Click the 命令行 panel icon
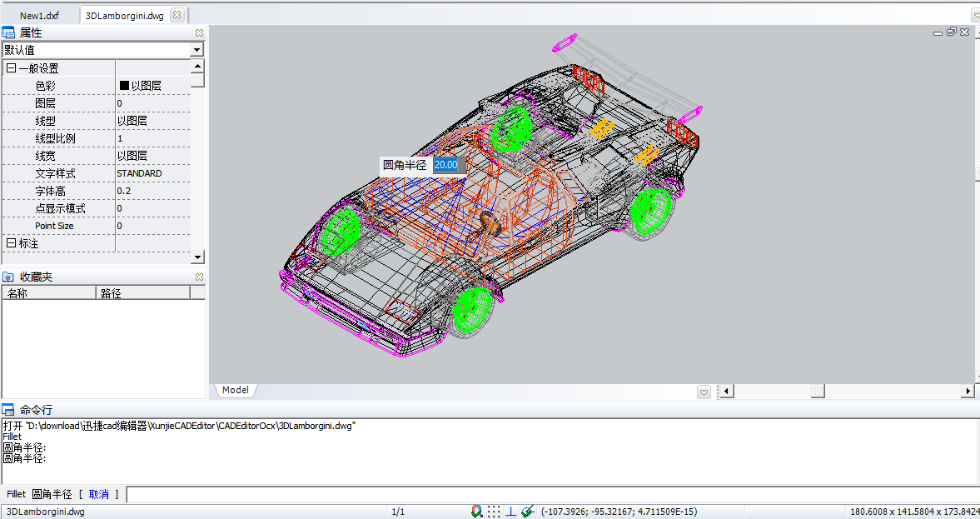Screen dimensions: 980x519 point(8,410)
